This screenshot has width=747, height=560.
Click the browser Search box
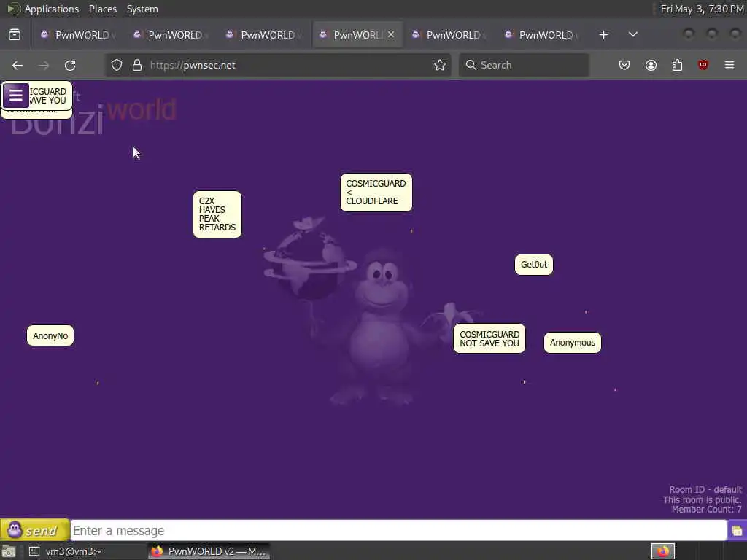click(x=524, y=65)
